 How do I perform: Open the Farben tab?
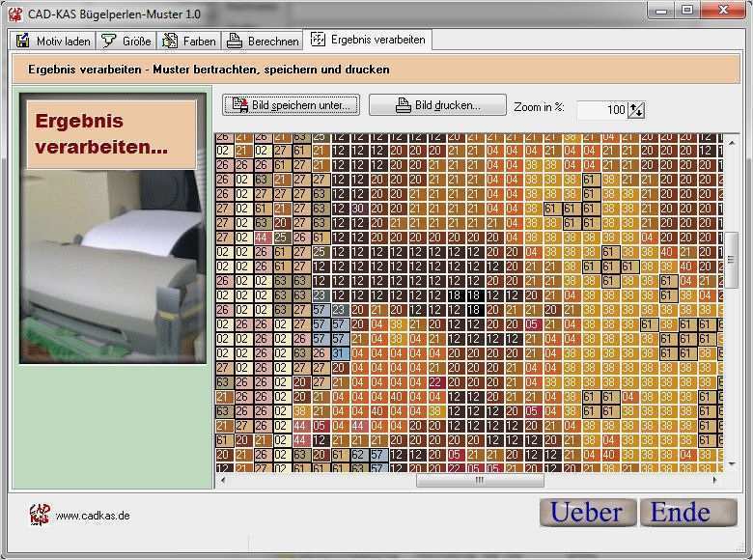(x=189, y=42)
